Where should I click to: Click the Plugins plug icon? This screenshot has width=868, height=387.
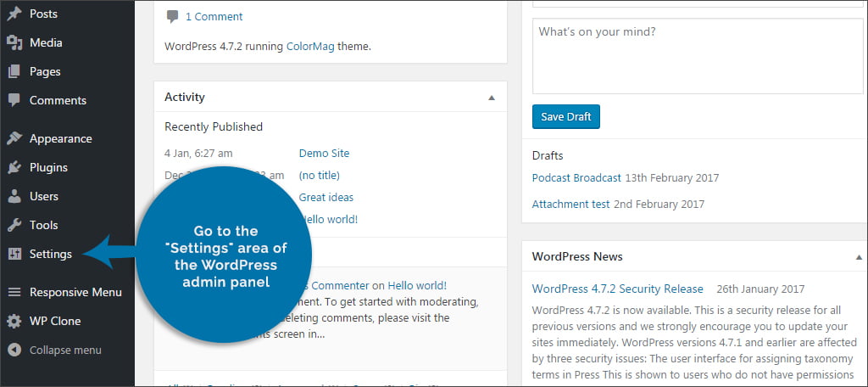click(14, 167)
